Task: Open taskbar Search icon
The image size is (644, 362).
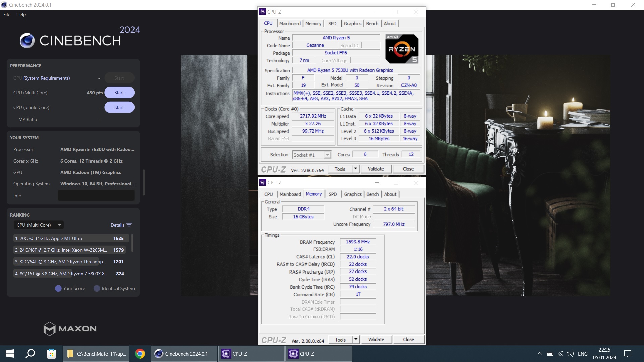Action: pyautogui.click(x=30, y=354)
